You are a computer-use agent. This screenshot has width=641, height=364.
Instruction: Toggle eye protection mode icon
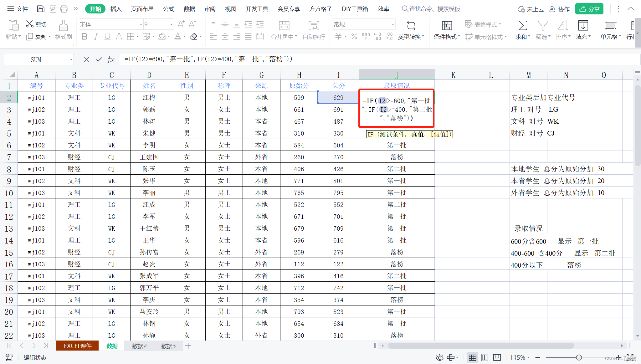click(440, 357)
